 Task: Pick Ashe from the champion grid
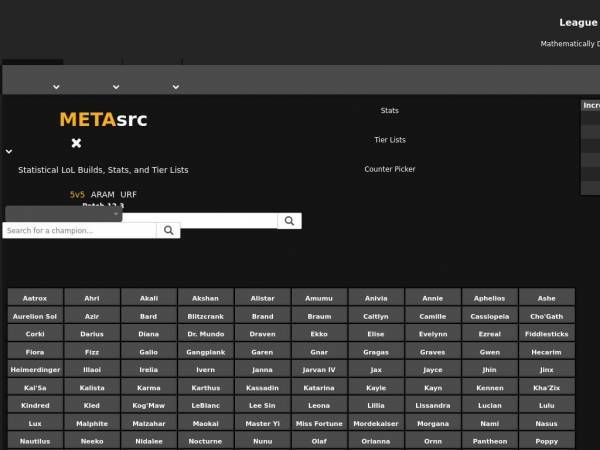click(546, 297)
